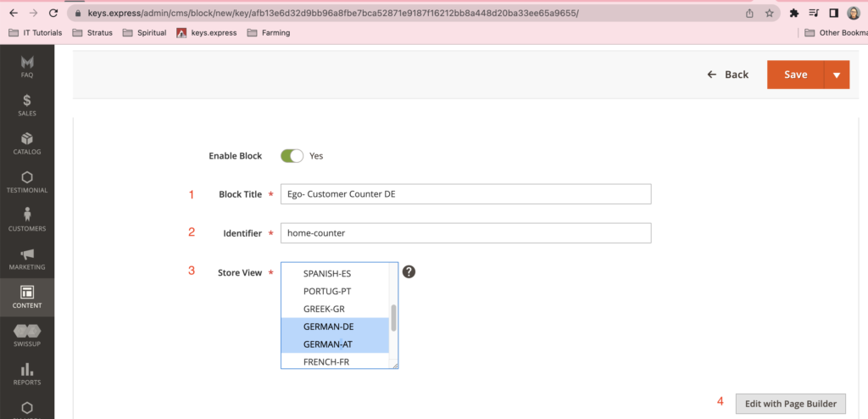This screenshot has width=868, height=419.
Task: Open the keys.express bookmark
Action: point(207,33)
